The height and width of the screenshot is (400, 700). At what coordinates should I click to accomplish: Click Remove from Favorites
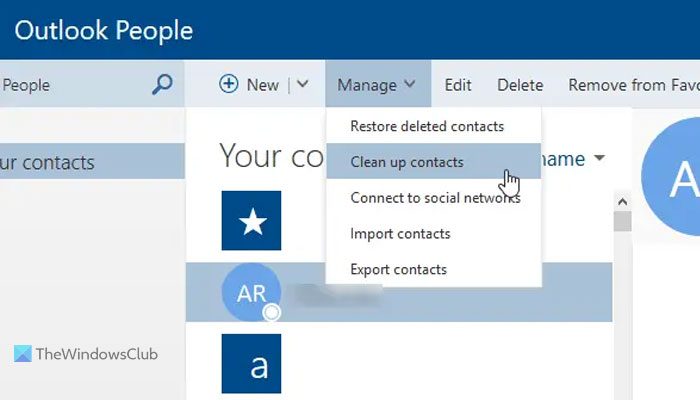(x=633, y=85)
